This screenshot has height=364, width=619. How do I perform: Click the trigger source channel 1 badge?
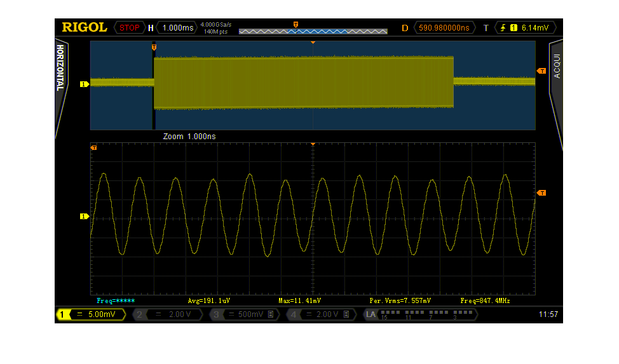coord(514,28)
